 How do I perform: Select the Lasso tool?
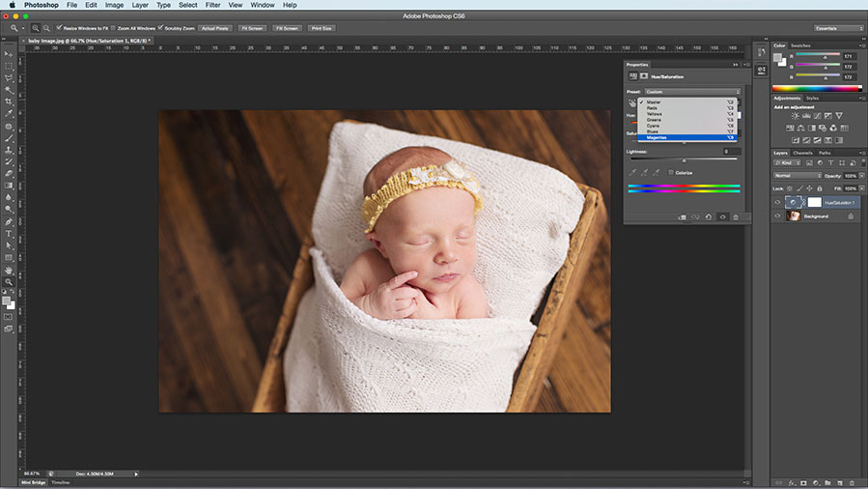[9, 78]
